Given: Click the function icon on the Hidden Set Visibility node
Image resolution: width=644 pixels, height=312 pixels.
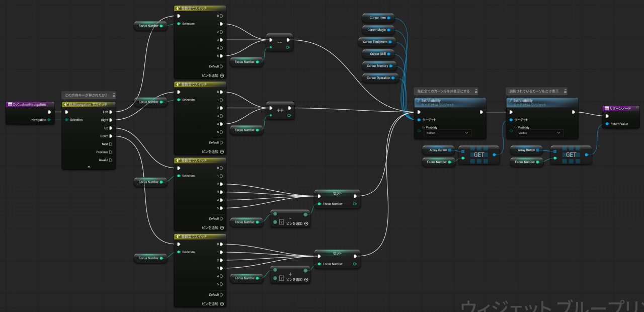Looking at the screenshot, I should coord(418,101).
